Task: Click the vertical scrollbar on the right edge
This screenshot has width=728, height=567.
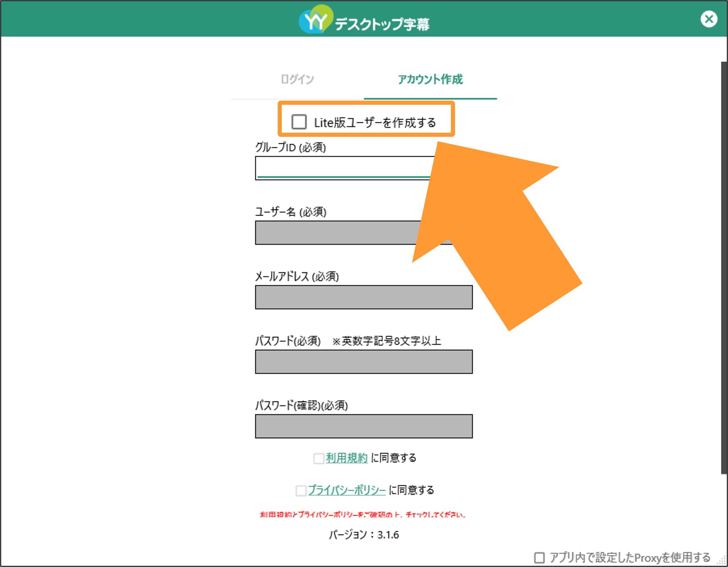Action: tap(724, 267)
